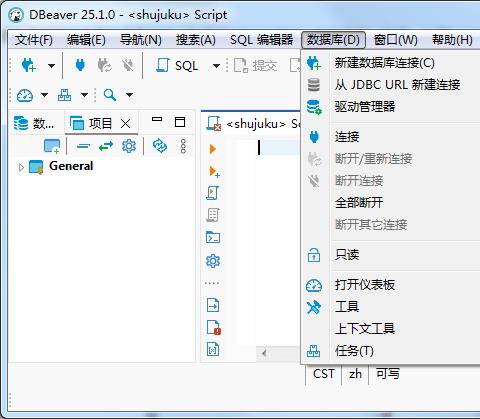
Task: Click the dashboard gauge toolbar icon
Action: click(25, 95)
